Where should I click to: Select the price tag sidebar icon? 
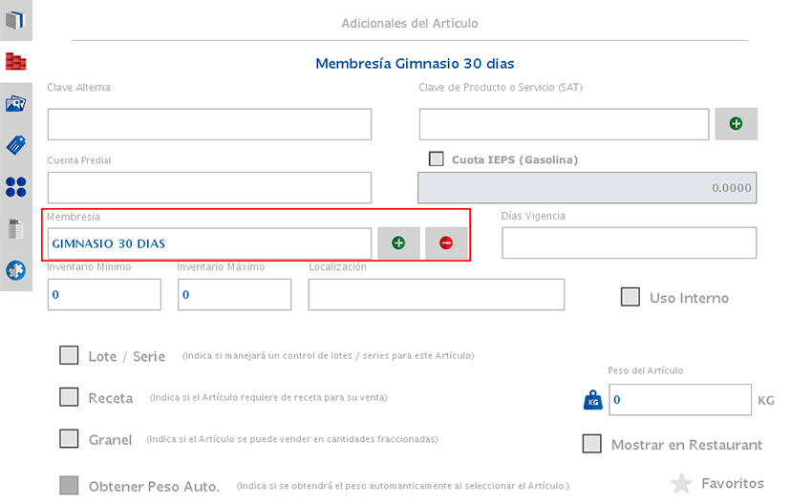click(x=15, y=145)
